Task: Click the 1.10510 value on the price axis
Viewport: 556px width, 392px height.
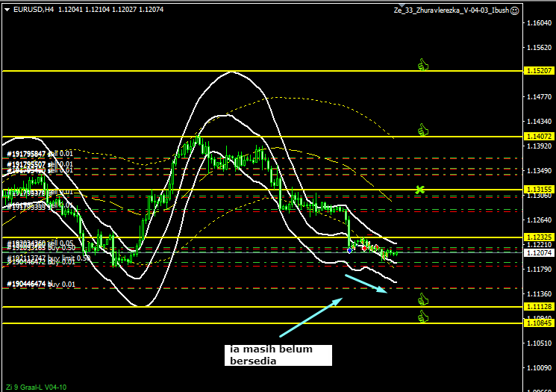Action: point(540,343)
